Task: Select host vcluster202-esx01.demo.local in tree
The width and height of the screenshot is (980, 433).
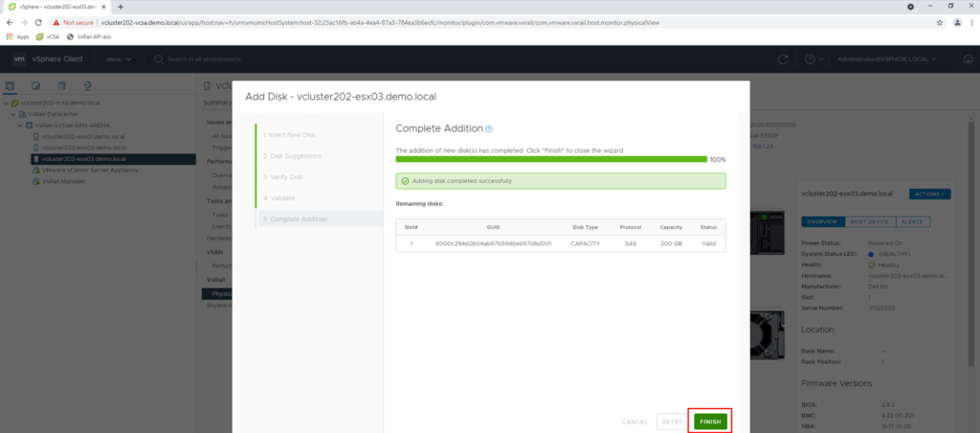Action: (82, 136)
